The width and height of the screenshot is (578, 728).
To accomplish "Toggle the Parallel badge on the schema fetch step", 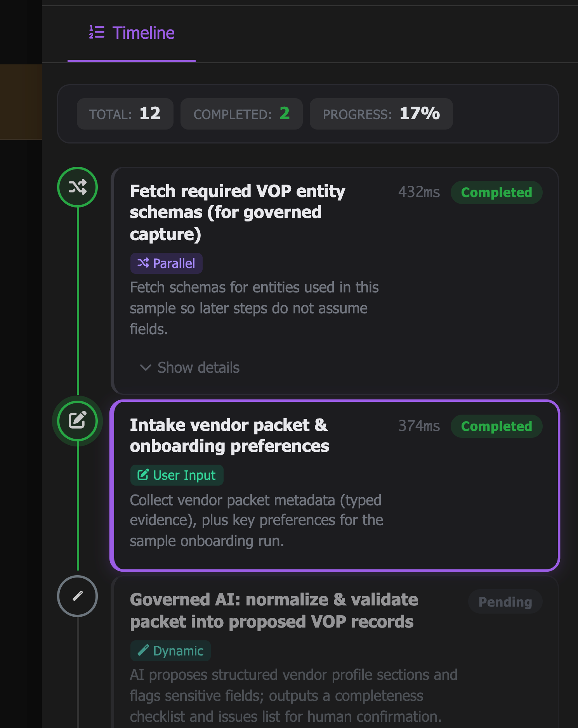I will click(x=166, y=263).
